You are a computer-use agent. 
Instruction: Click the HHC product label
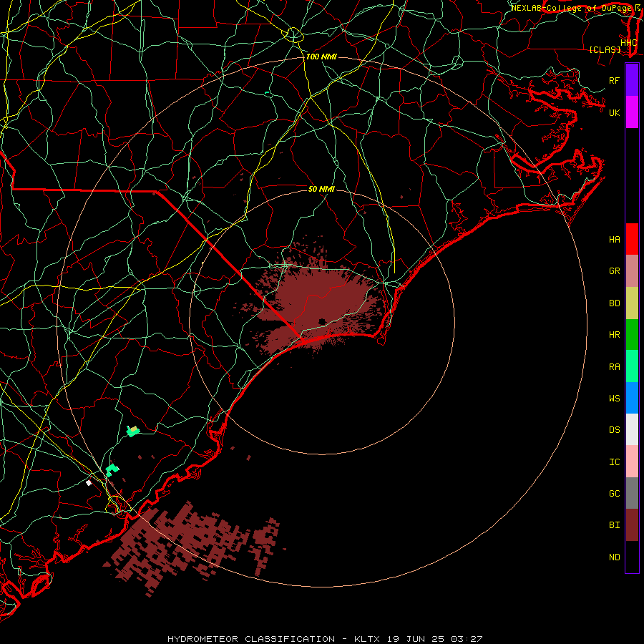(629, 43)
